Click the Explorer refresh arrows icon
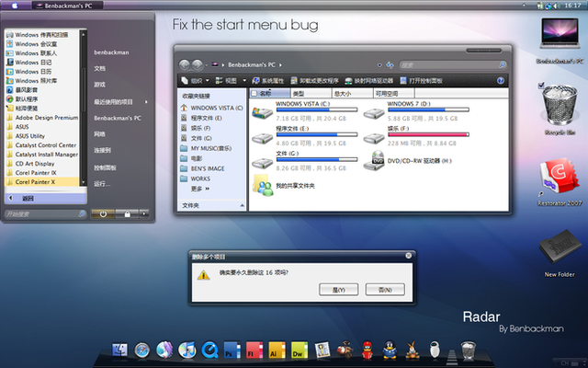The image size is (588, 368). point(390,65)
